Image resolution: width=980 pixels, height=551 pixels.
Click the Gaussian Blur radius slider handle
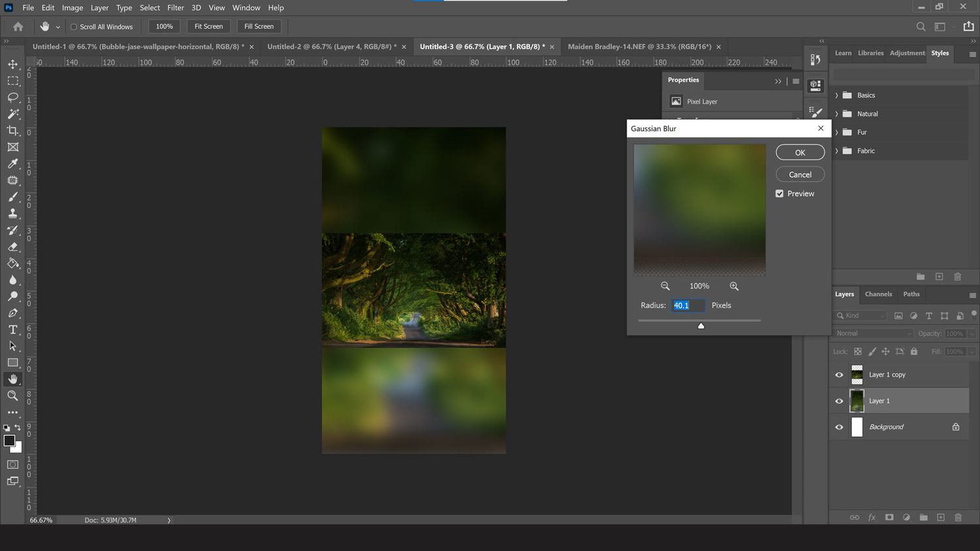click(x=701, y=326)
